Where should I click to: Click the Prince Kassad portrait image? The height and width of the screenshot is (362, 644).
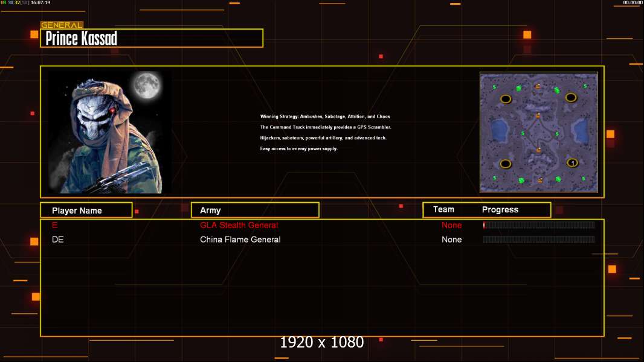(x=109, y=132)
